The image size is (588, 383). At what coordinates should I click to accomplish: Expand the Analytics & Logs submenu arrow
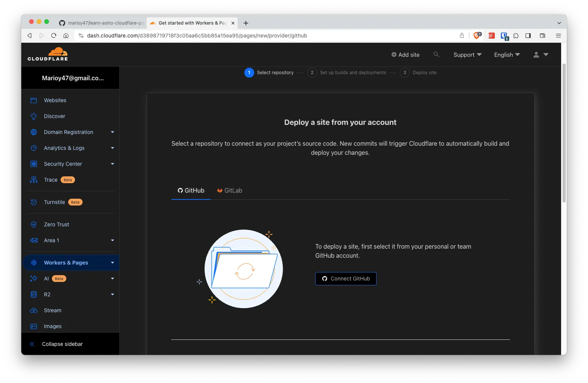[113, 148]
